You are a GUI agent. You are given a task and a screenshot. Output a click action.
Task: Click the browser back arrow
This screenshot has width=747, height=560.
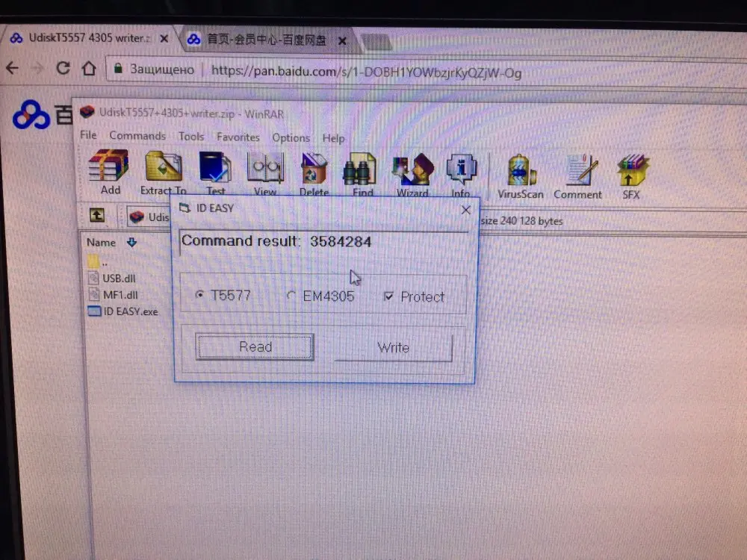[13, 68]
